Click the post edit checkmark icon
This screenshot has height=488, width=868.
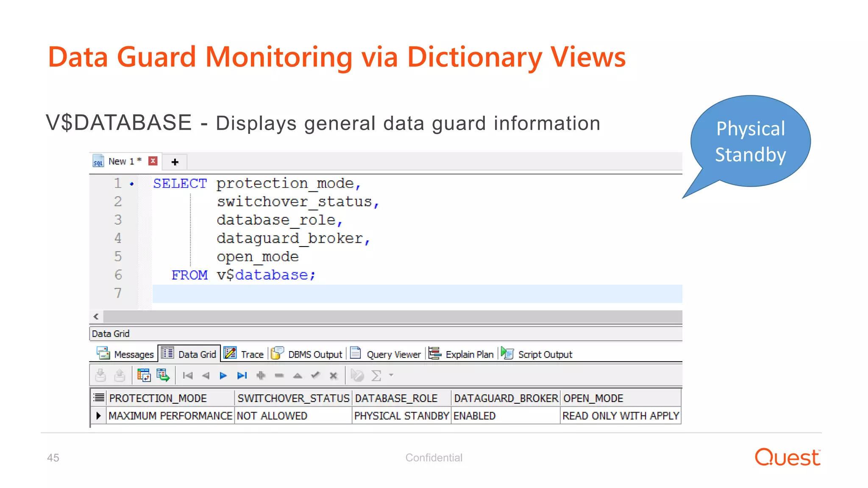pyautogui.click(x=315, y=375)
